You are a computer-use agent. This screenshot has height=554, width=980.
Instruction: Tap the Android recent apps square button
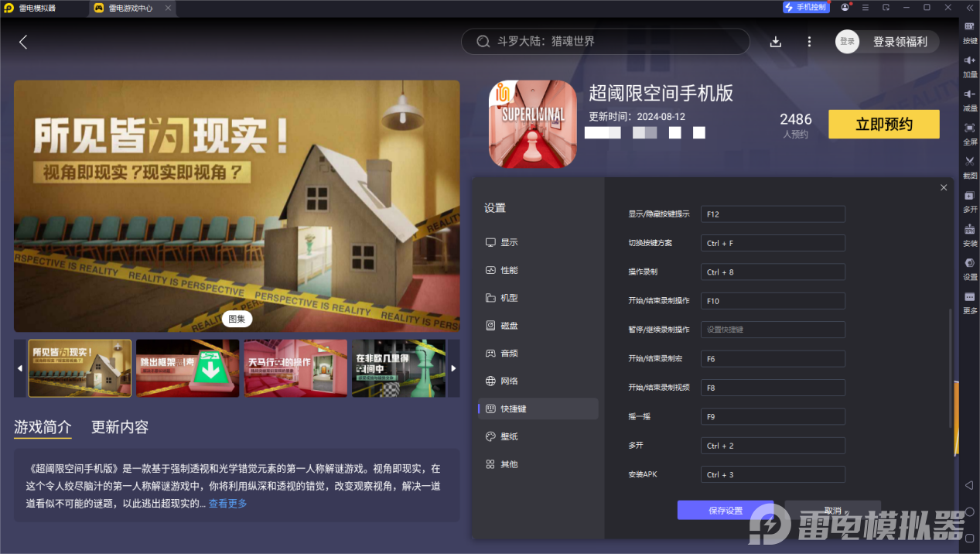tap(969, 538)
